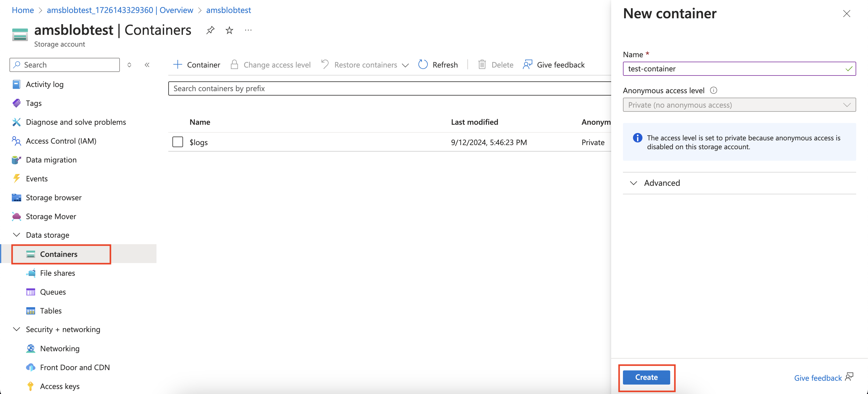Click the info icon next to Anonymous access level
Screen dimensions: 868x394
713,90
